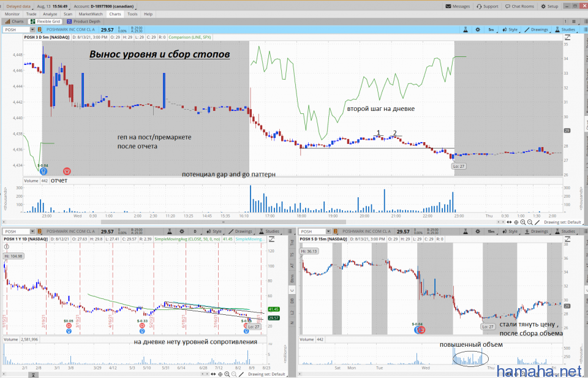This screenshot has height=378, width=588.
Task: Open Messages in the top bar
Action: [458, 6]
